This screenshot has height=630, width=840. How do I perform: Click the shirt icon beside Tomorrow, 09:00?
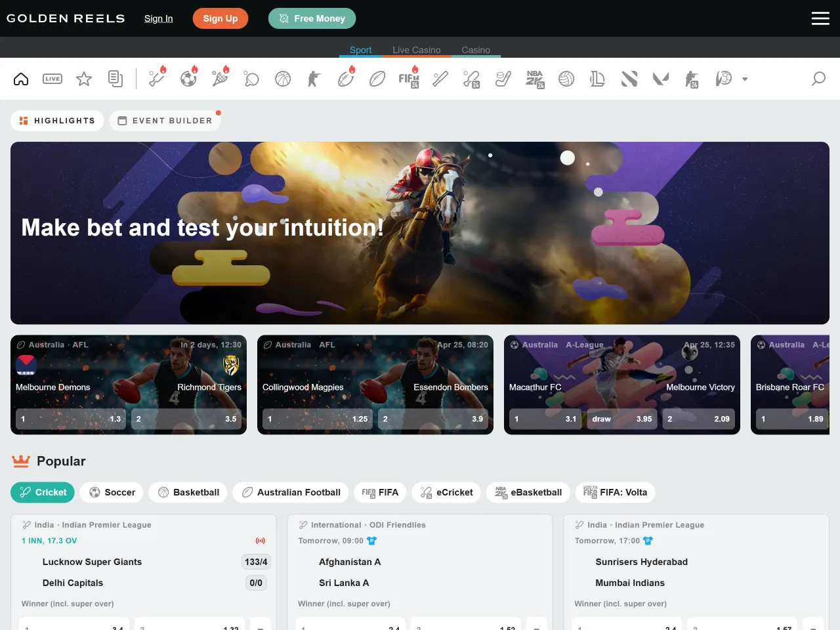371,541
